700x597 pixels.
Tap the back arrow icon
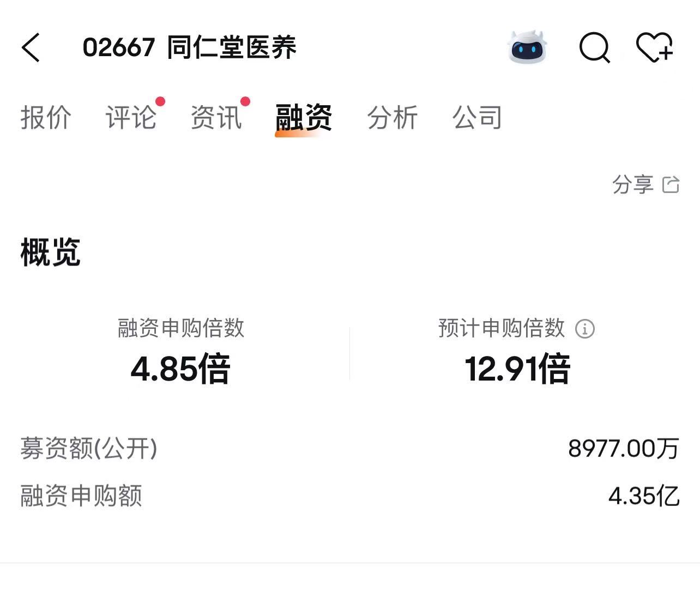pyautogui.click(x=31, y=47)
